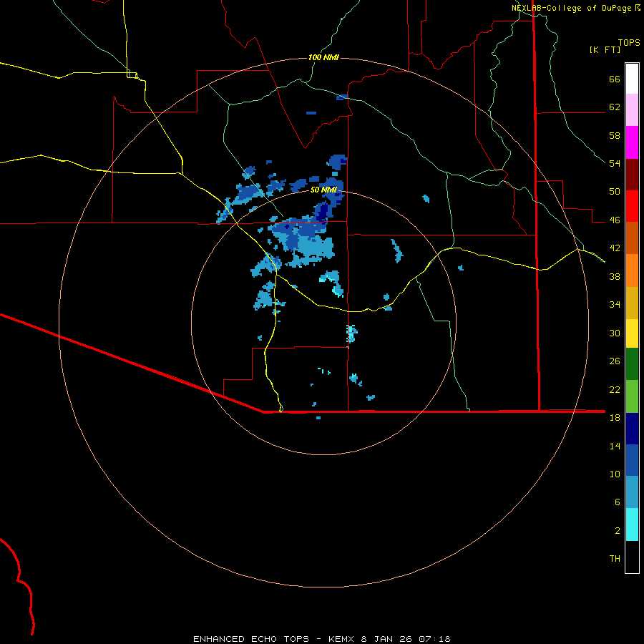Click the white swatch in the tops legend
This screenshot has height=644, width=644.
[x=632, y=79]
